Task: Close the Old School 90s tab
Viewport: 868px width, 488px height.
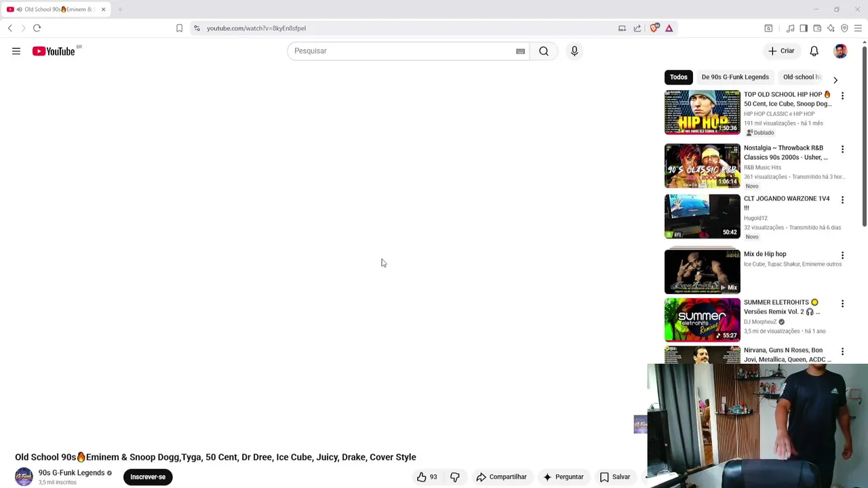Action: [x=103, y=9]
